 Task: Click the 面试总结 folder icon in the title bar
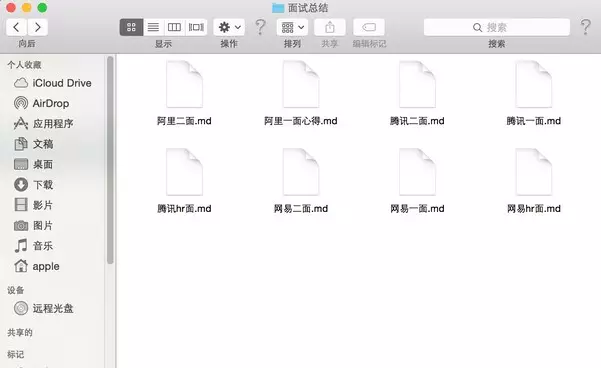[278, 8]
